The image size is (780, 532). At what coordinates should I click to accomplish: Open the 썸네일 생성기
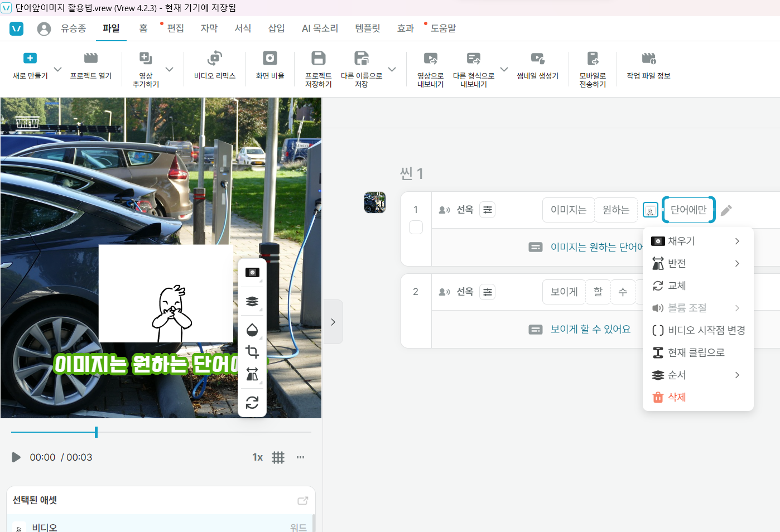537,66
